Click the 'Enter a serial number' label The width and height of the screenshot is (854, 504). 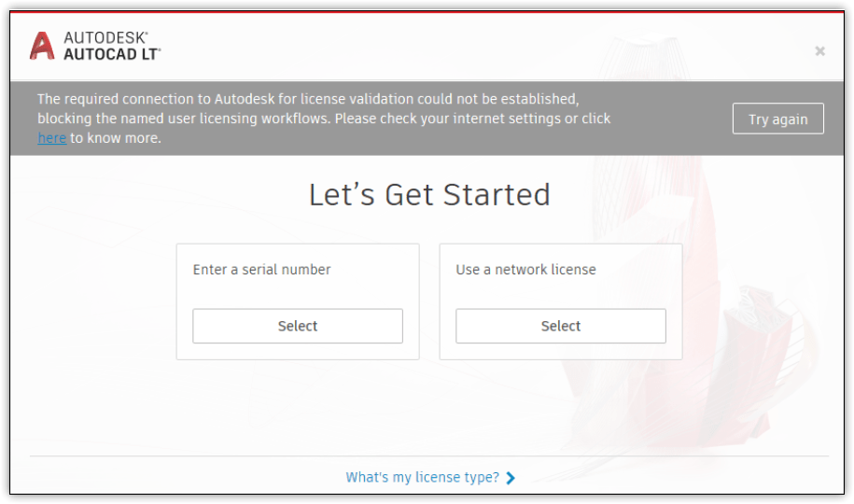tap(261, 270)
